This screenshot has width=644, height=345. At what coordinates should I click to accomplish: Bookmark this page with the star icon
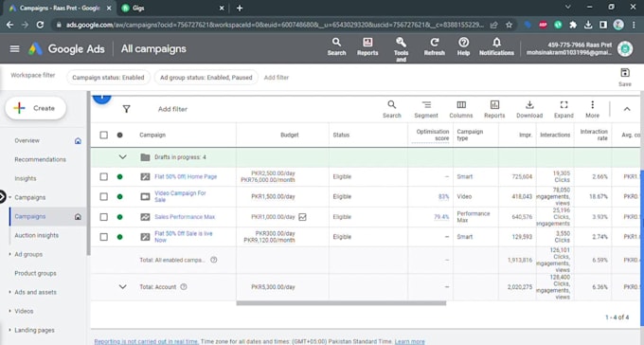509,25
